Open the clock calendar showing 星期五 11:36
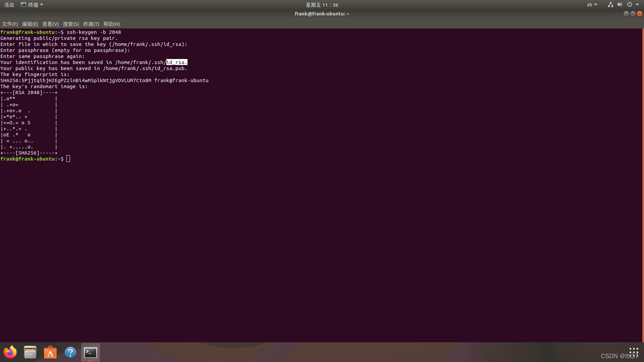 coord(322,5)
